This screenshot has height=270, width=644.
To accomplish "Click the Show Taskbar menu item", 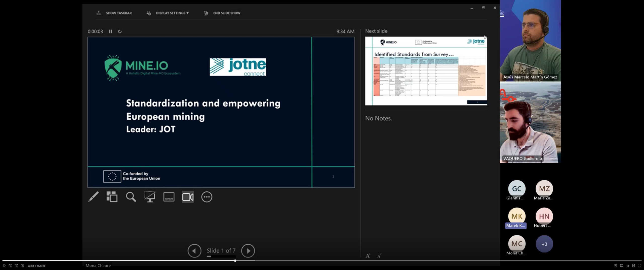I will (x=118, y=13).
